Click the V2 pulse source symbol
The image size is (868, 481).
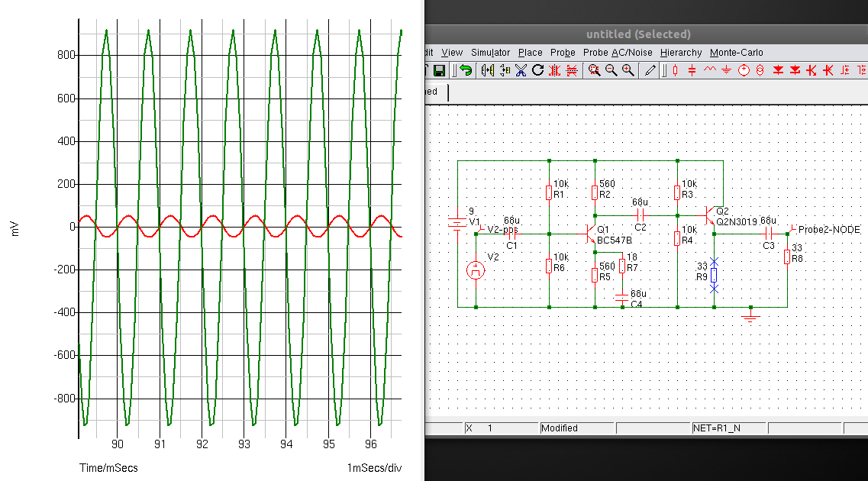tap(476, 270)
